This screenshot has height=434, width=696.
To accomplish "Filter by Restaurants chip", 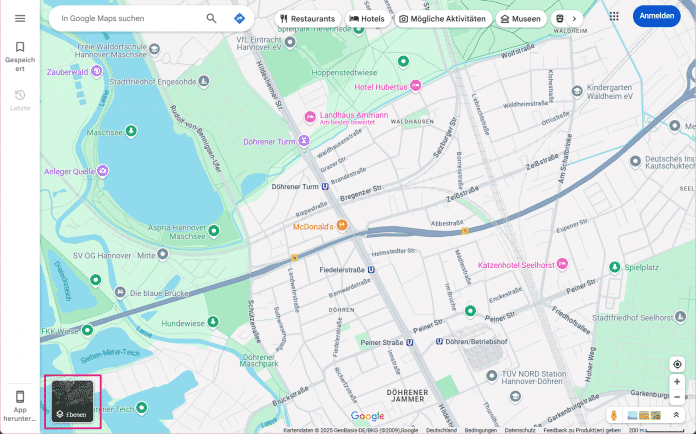I will (x=307, y=18).
